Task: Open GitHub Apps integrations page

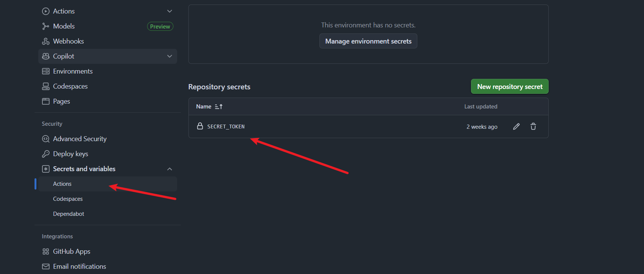Action: 72,251
